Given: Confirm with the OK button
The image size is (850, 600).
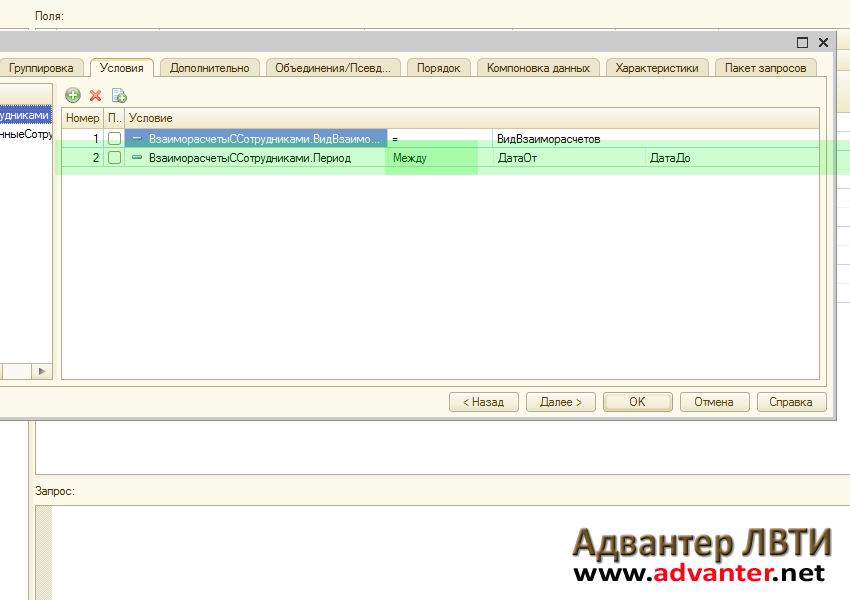Looking at the screenshot, I should (x=637, y=402).
